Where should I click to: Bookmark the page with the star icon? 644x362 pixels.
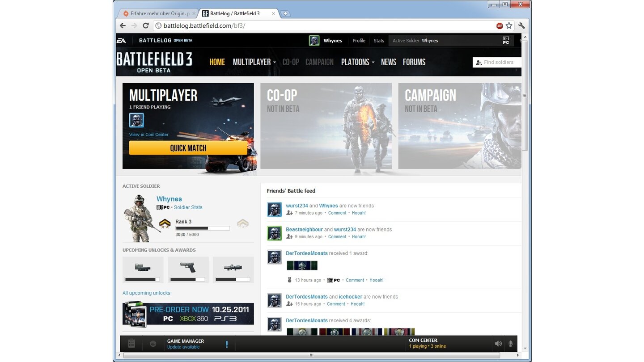[509, 25]
